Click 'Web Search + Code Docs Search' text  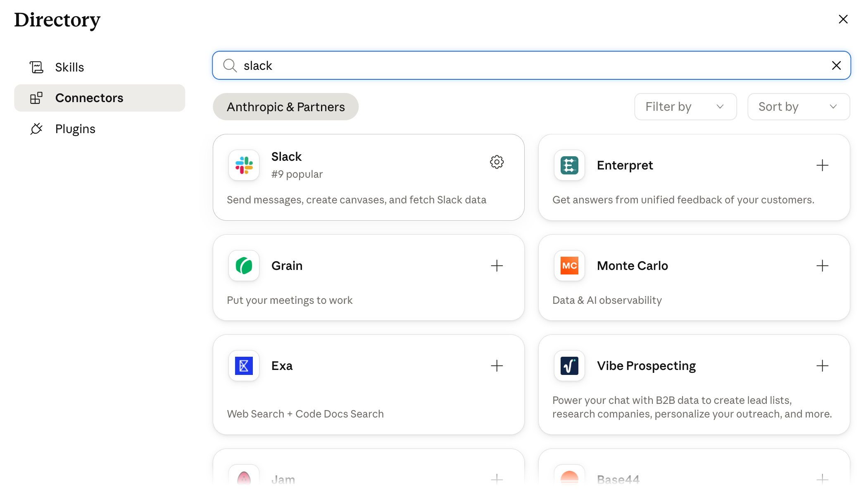click(305, 414)
